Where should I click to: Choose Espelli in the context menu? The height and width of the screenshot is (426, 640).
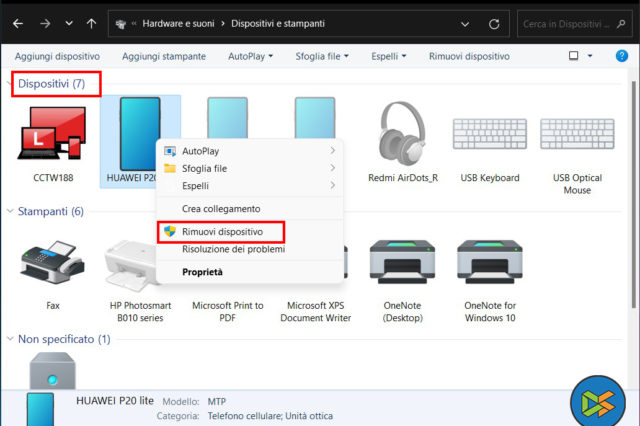coord(250,186)
